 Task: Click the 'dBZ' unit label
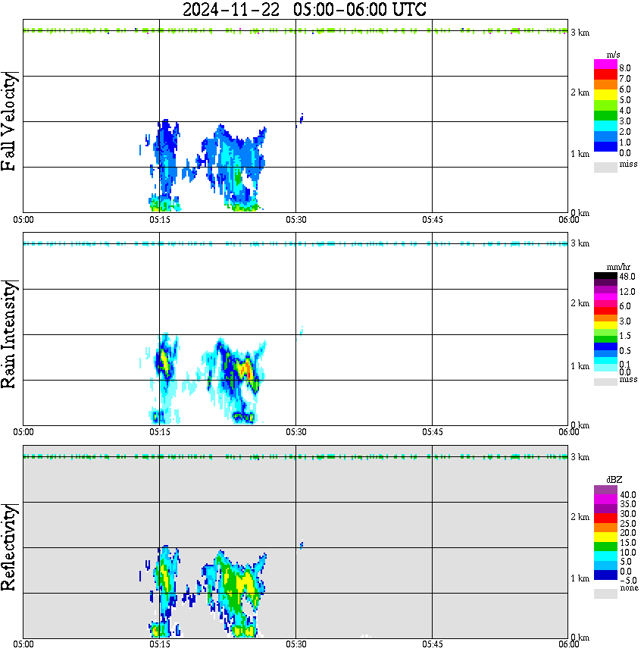pyautogui.click(x=614, y=480)
